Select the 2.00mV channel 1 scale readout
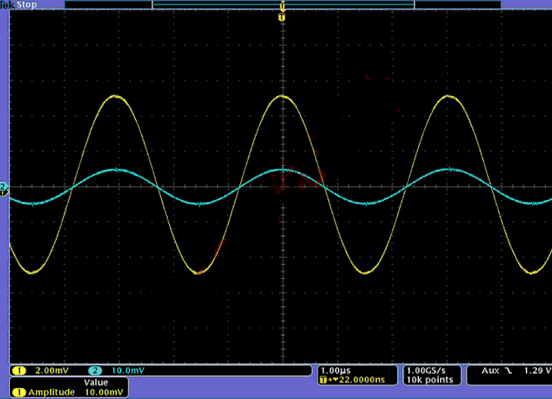The image size is (552, 399). pos(52,370)
